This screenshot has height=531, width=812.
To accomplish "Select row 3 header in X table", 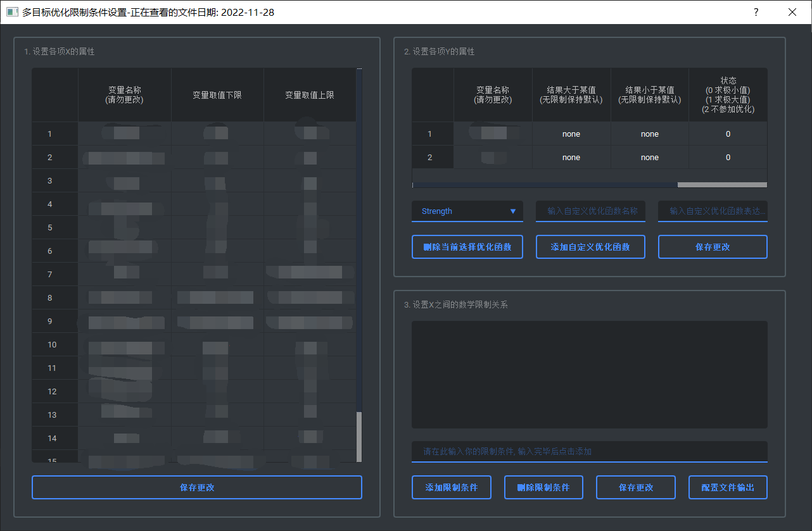I will (x=55, y=180).
